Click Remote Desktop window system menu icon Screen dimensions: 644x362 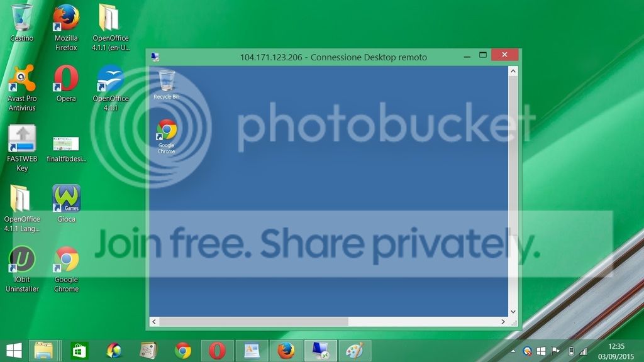coord(155,57)
